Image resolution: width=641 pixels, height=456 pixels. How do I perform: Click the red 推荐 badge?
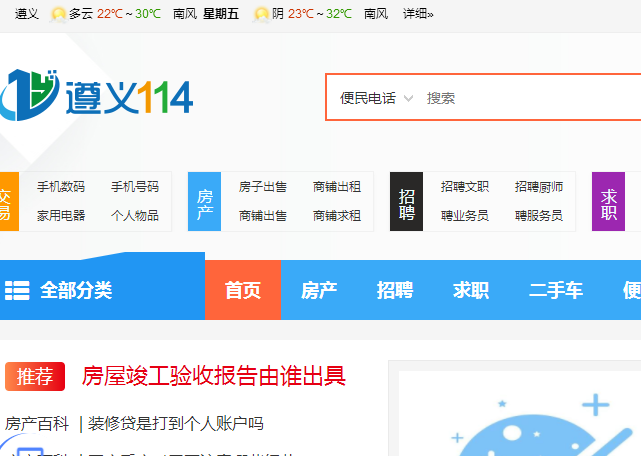(x=35, y=376)
